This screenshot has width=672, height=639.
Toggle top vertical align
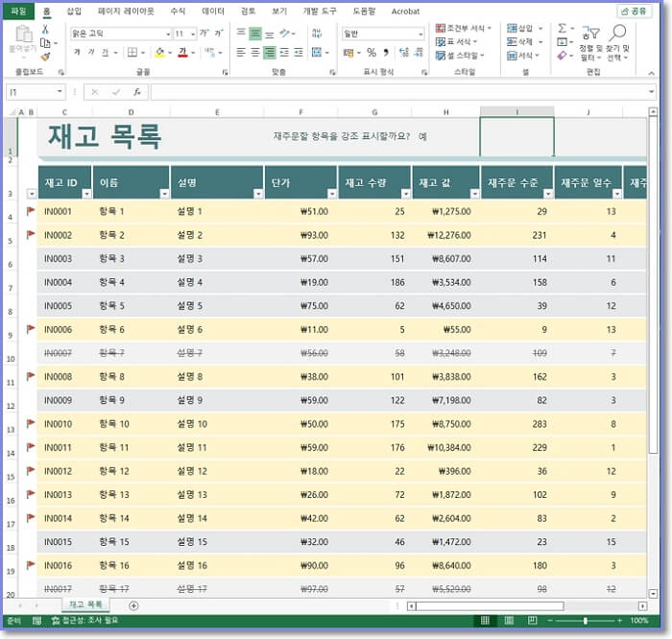click(x=241, y=33)
